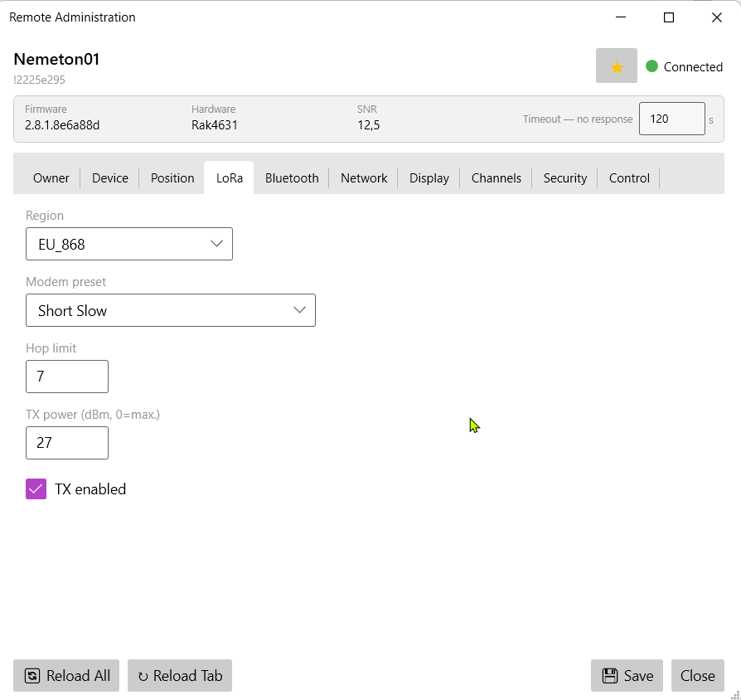The width and height of the screenshot is (741, 700).
Task: Reload the current tab
Action: click(180, 675)
